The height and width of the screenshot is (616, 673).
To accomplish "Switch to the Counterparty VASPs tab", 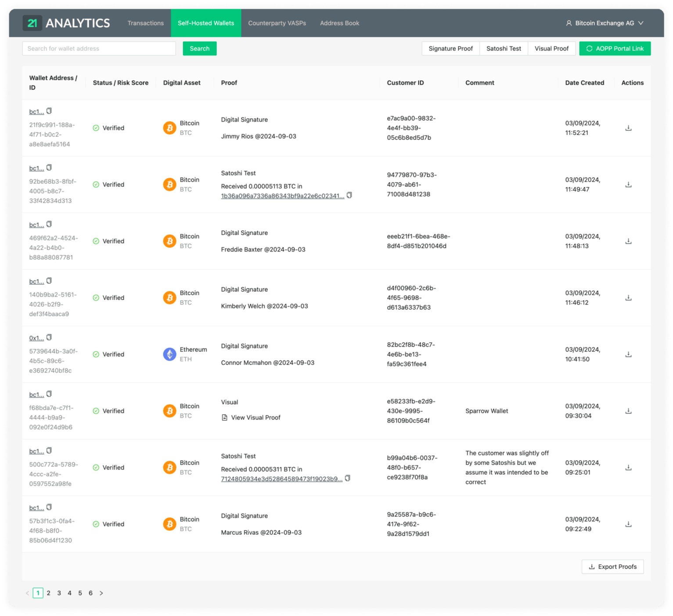I will pos(277,23).
